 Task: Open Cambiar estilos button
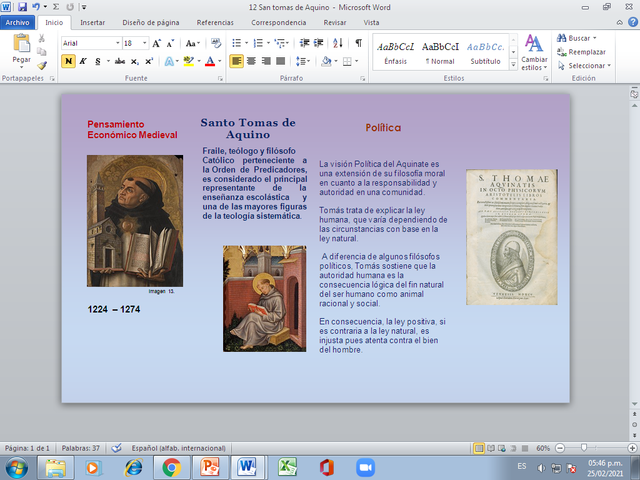coord(534,53)
